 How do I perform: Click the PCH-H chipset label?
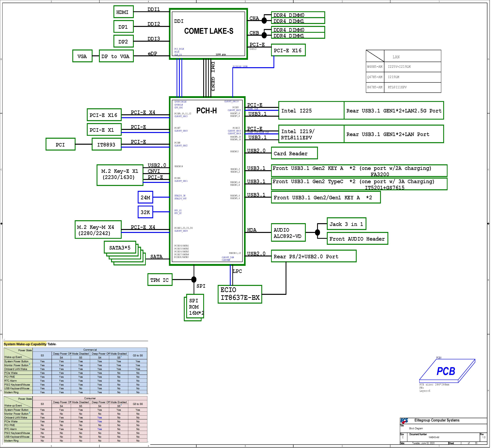tap(206, 111)
